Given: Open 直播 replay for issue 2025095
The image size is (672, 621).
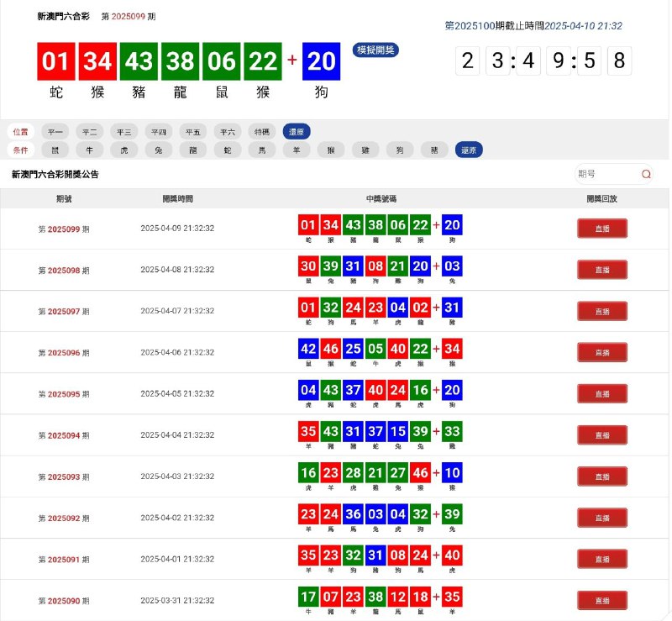Looking at the screenshot, I should click(x=602, y=394).
